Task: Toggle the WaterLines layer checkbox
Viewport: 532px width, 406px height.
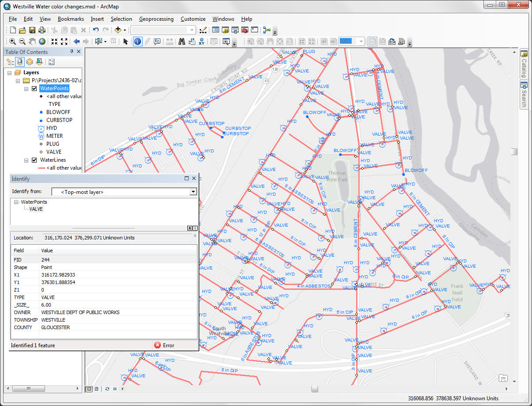Action: [34, 160]
